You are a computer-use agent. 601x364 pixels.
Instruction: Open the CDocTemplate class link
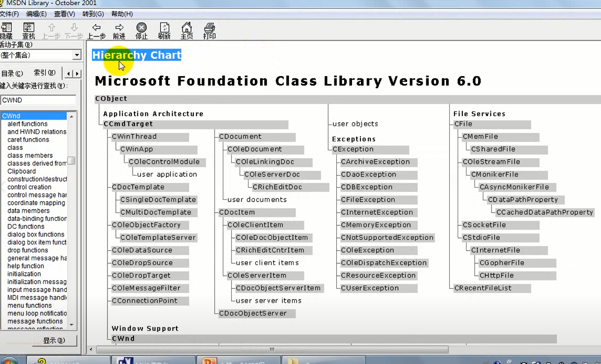pyautogui.click(x=138, y=187)
